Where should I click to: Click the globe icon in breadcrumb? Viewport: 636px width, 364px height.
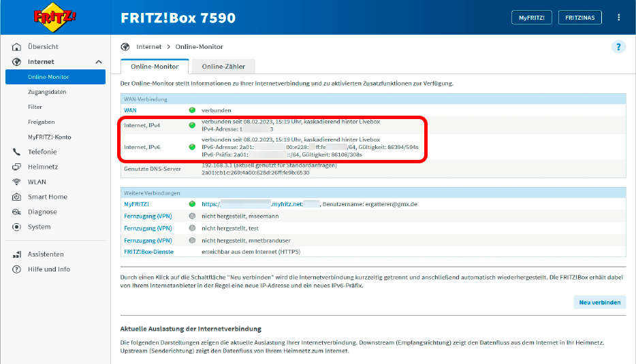pos(125,47)
